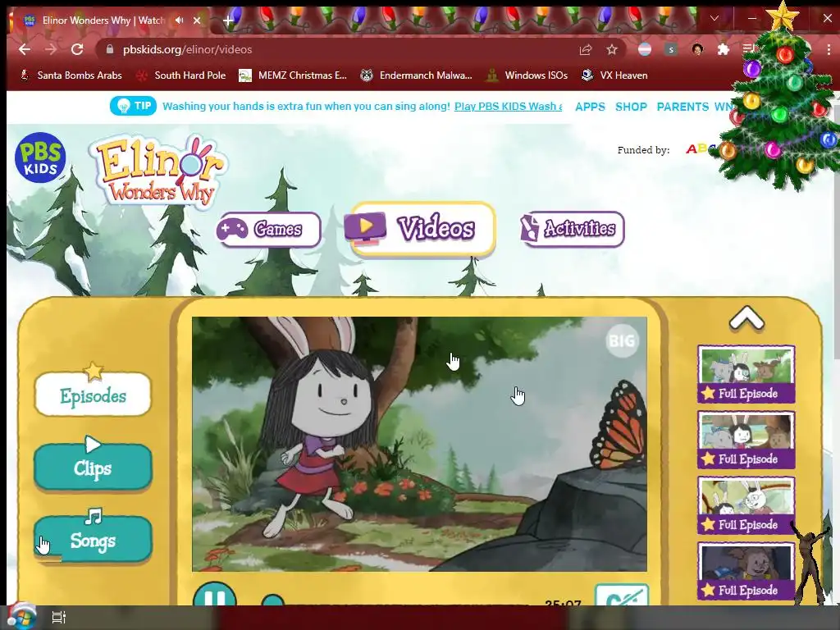Screen dimensions: 840x630
Task: Play the third Full Episode thumbnail
Action: click(x=746, y=505)
